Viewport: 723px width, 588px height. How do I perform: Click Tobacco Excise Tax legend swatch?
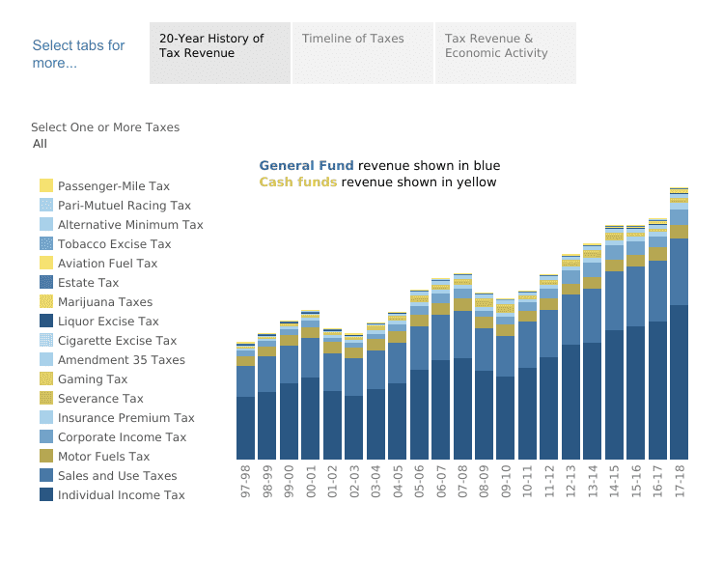click(46, 244)
